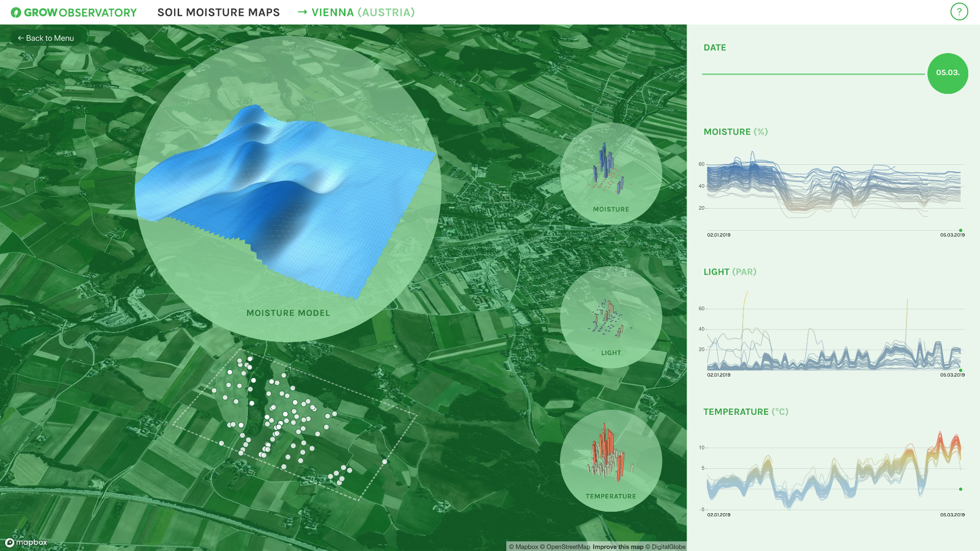This screenshot has height=551, width=980.
Task: Open Improve this map link
Action: (x=618, y=547)
